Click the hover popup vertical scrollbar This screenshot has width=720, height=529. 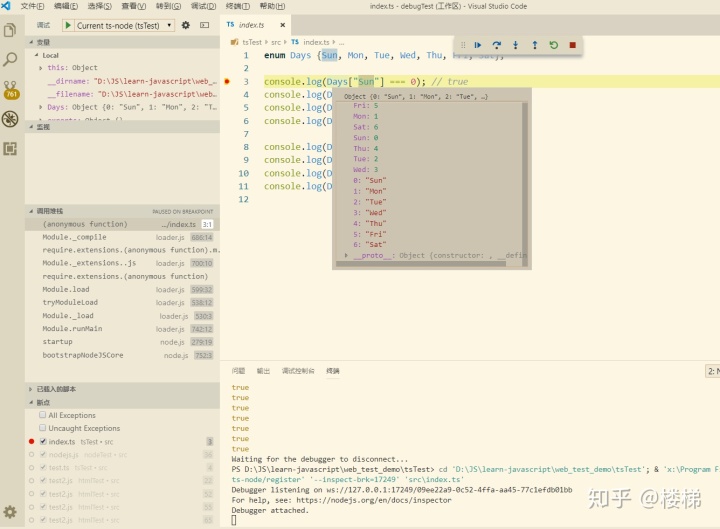525,183
